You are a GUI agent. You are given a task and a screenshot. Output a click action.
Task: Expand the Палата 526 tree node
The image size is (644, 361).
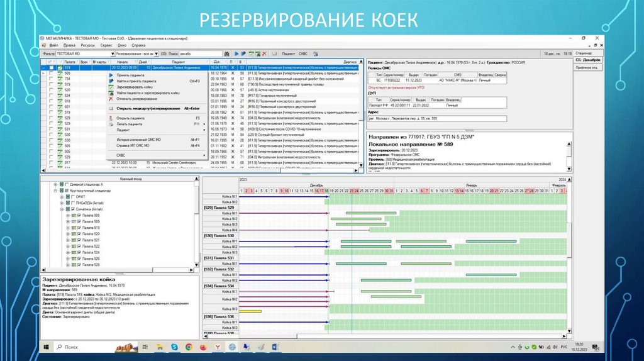point(68,258)
